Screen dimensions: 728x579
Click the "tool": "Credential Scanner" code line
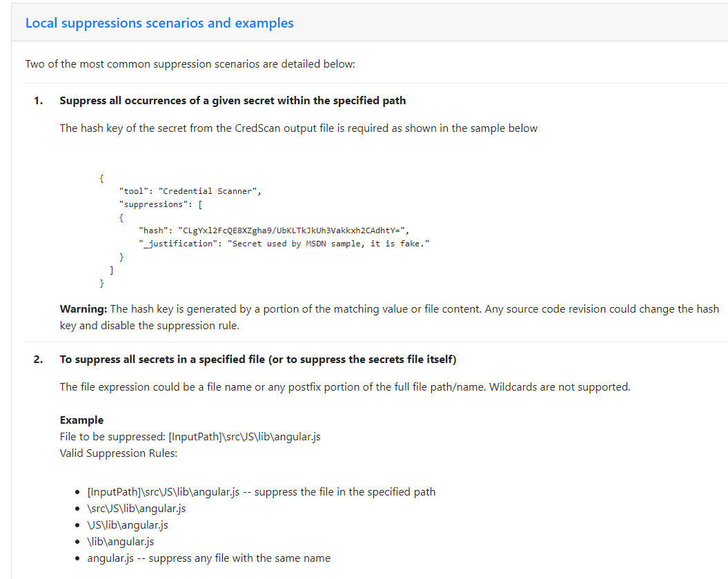tap(190, 191)
